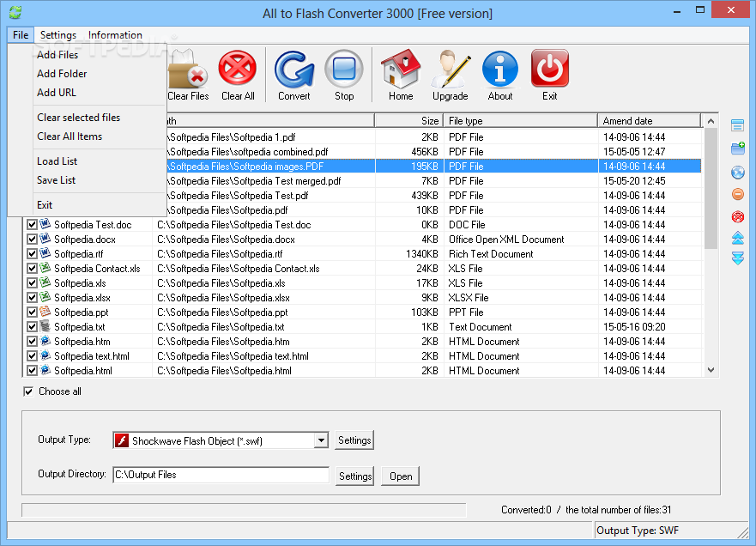Click the text file icon beside Softpedia.txt
Viewport: 756px width, 546px height.
pyautogui.click(x=45, y=326)
